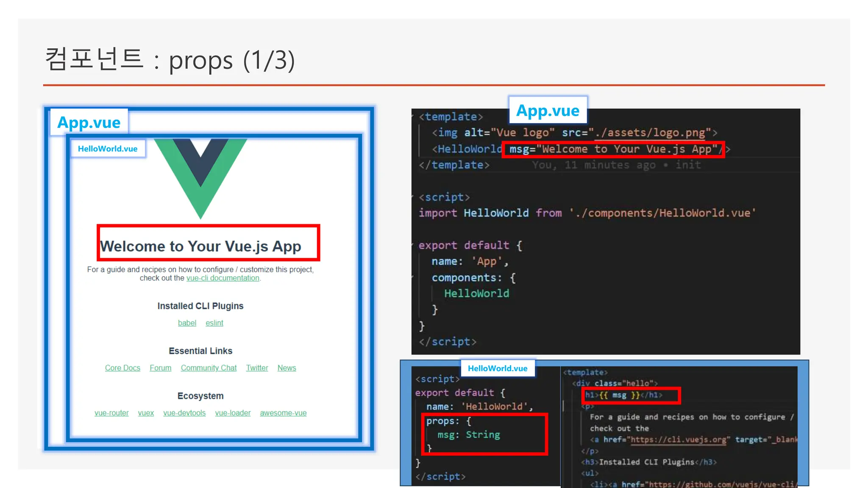Open the Community Chat link
This screenshot has width=868, height=488.
click(x=209, y=368)
